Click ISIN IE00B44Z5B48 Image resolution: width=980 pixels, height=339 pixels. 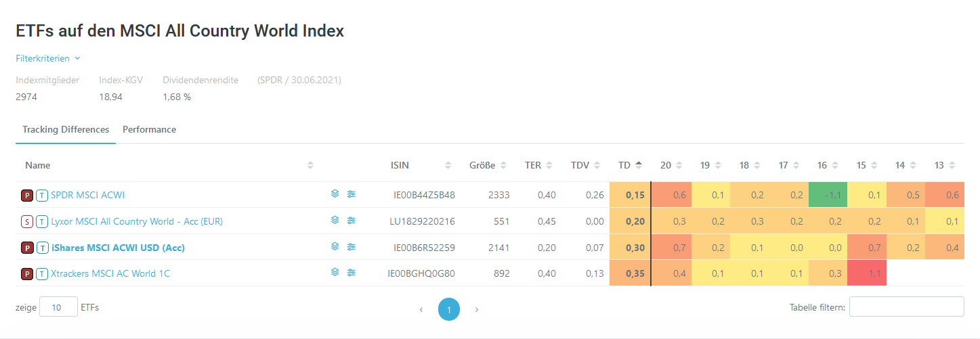425,195
